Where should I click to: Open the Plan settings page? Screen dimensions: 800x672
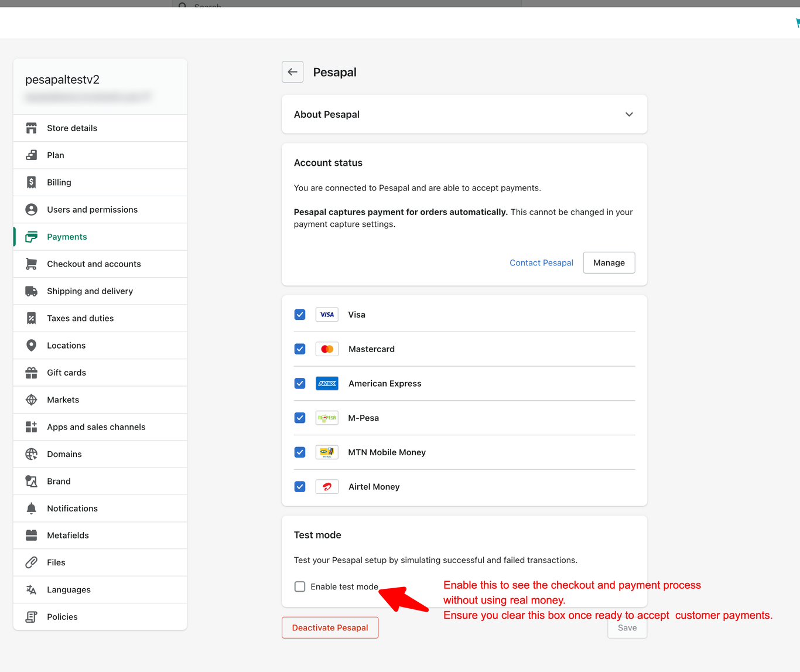(x=100, y=155)
